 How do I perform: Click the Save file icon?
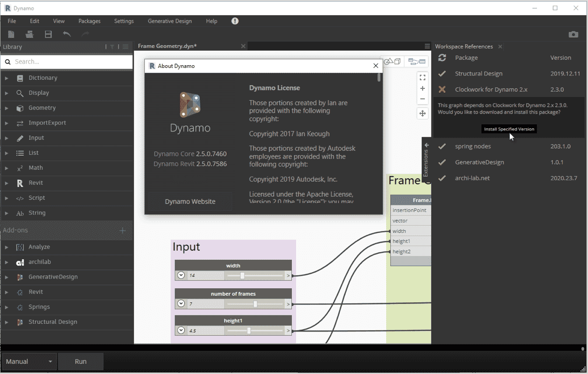(x=48, y=34)
